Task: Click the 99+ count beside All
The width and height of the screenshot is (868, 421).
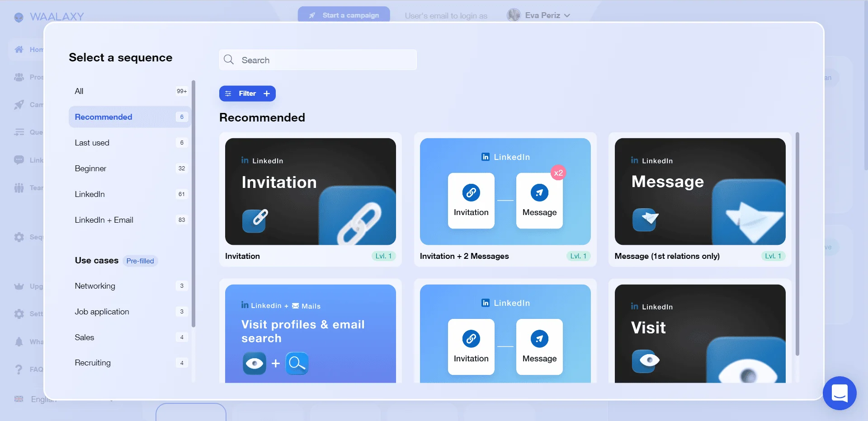Action: click(x=182, y=91)
